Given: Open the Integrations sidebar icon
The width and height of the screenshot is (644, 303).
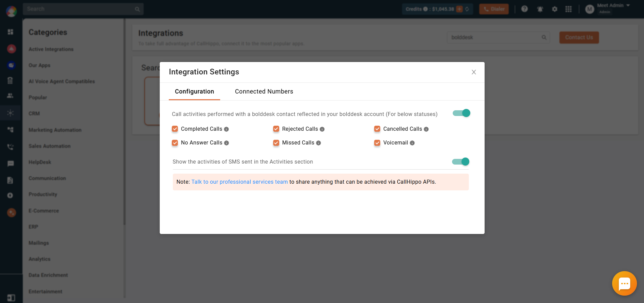Looking at the screenshot, I should point(10,113).
